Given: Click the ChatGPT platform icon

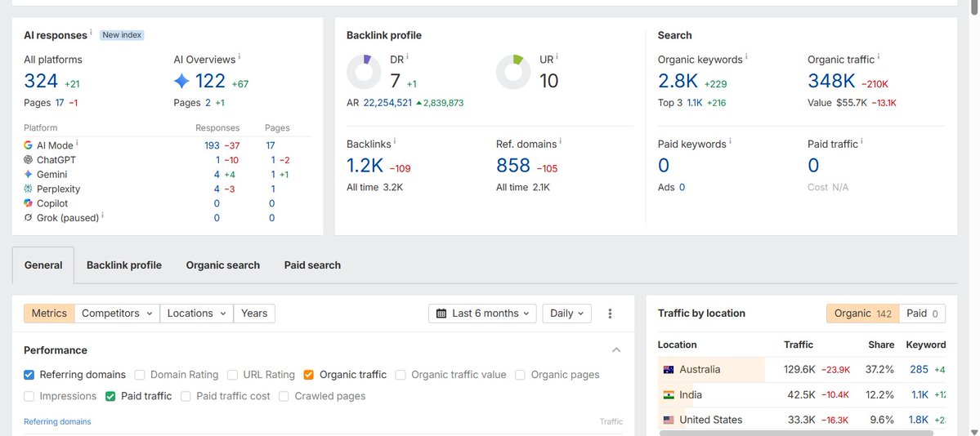Looking at the screenshot, I should coord(28,160).
